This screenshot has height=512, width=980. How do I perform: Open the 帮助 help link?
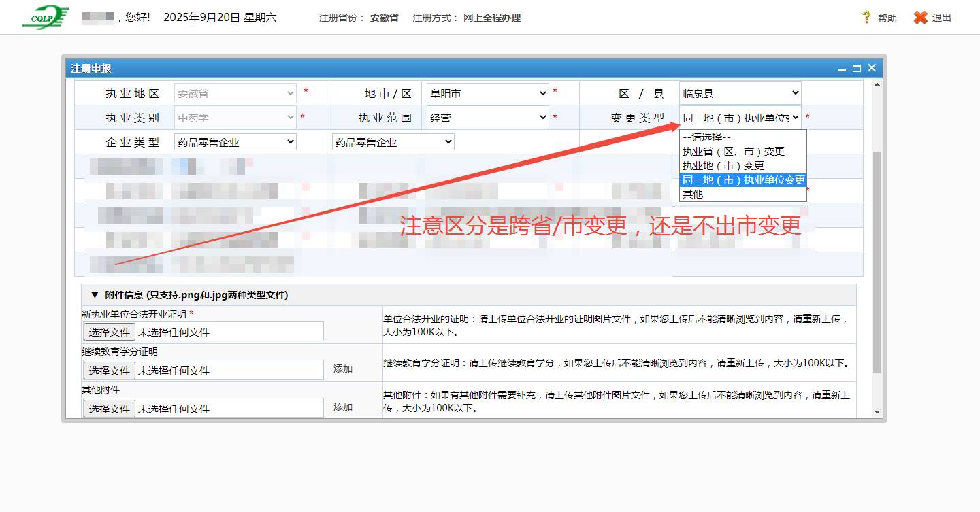point(887,18)
